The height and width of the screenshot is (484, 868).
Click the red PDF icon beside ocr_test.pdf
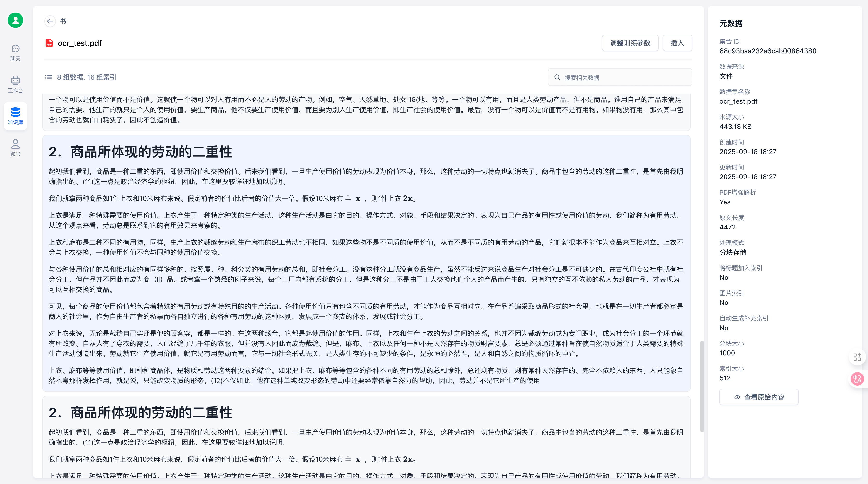[49, 43]
